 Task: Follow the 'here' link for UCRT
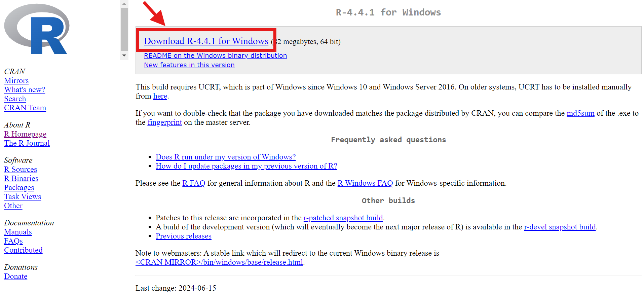160,96
